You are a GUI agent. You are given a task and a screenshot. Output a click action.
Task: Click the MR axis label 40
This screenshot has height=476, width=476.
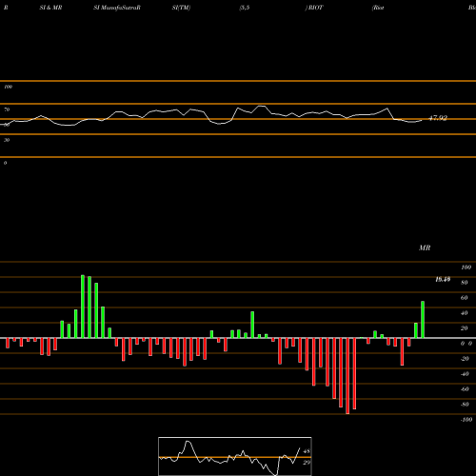pyautogui.click(x=465, y=313)
